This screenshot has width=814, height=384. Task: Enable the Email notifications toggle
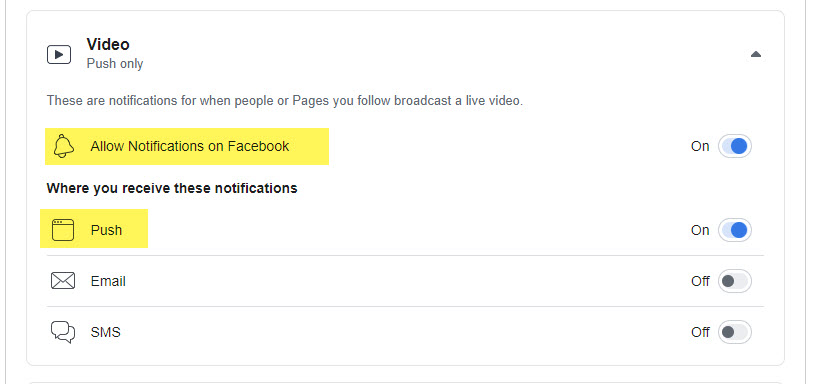pyautogui.click(x=735, y=281)
